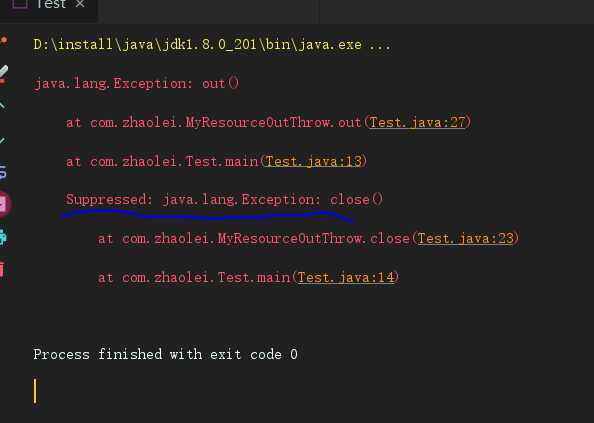Click the orange dot icon in left gutter

pyautogui.click(x=3, y=40)
